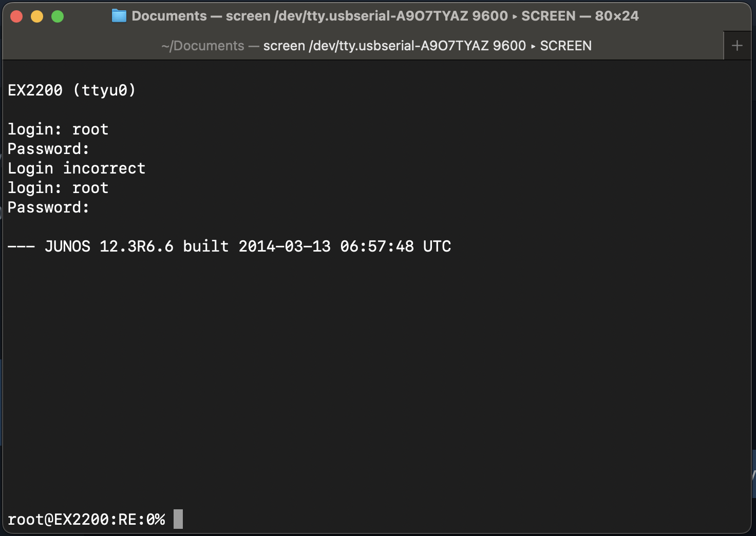This screenshot has width=756, height=536.
Task: Click the blue Documents folder icon in title bar
Action: (119, 16)
